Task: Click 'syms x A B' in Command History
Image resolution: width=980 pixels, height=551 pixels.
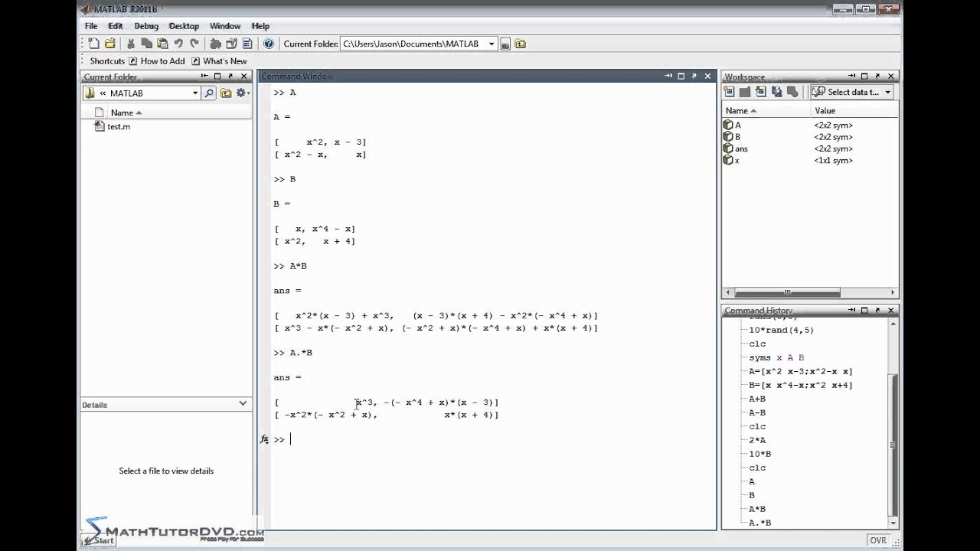Action: point(776,357)
